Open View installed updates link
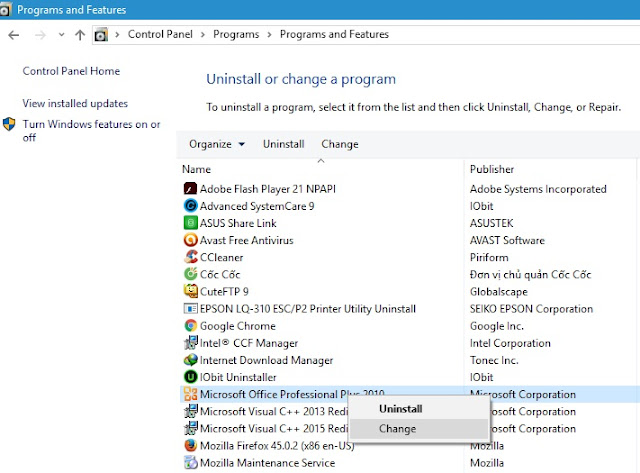 tap(75, 103)
